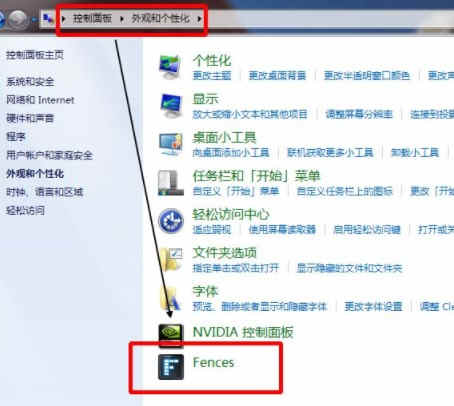
Task: Click the 任务栏和「开始」菜单 icon
Action: point(171,183)
